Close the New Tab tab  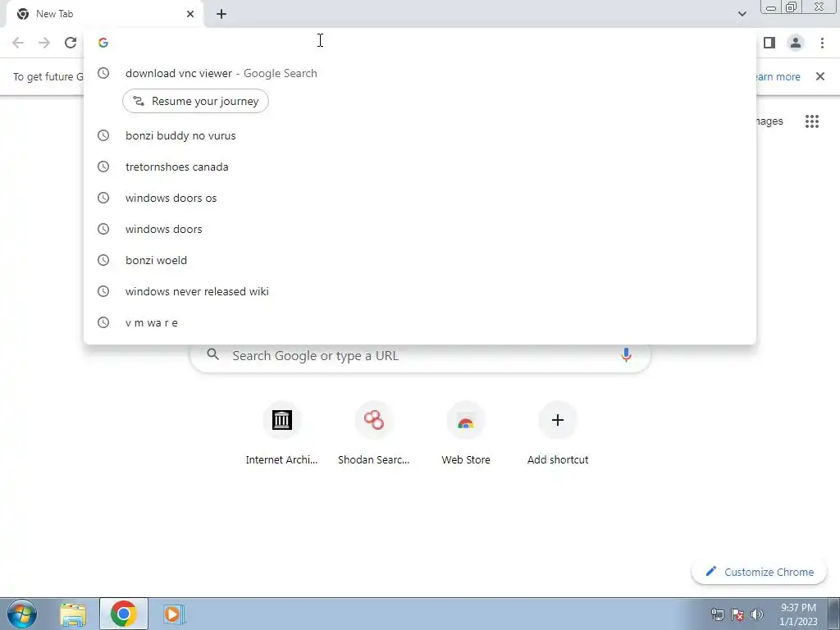click(x=190, y=14)
